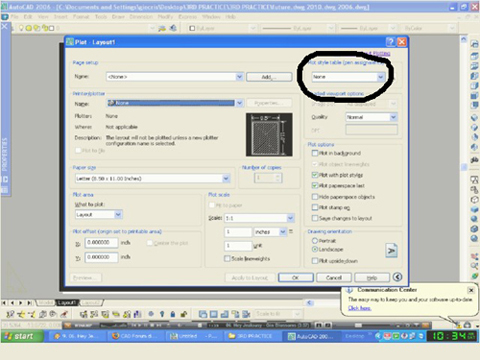Image resolution: width=480 pixels, height=360 pixels.
Task: Open the plot Scale dropdown
Action: coord(290,218)
